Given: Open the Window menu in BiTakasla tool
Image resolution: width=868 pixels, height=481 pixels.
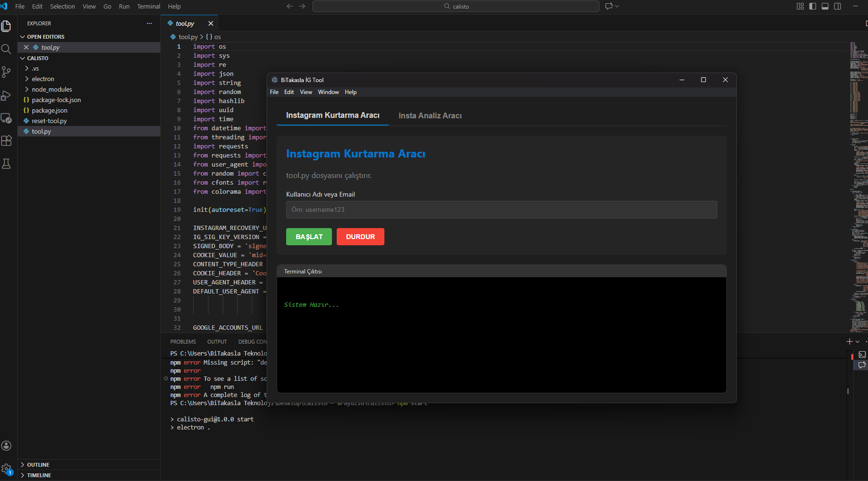Looking at the screenshot, I should [x=329, y=92].
